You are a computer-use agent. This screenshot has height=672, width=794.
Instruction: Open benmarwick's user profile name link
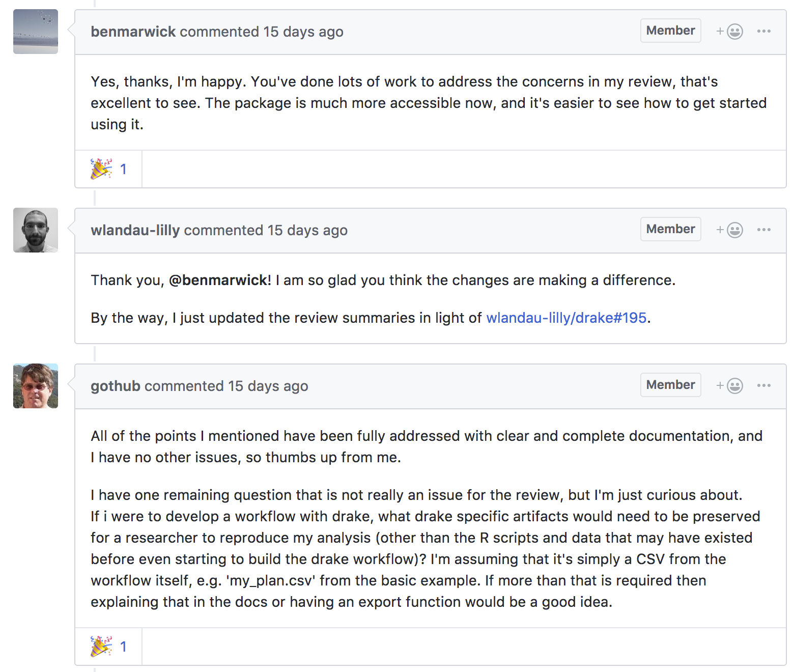click(x=133, y=32)
